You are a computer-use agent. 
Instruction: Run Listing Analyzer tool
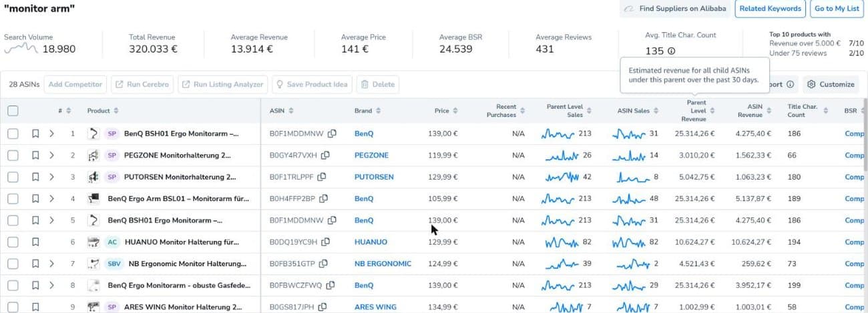(x=223, y=85)
